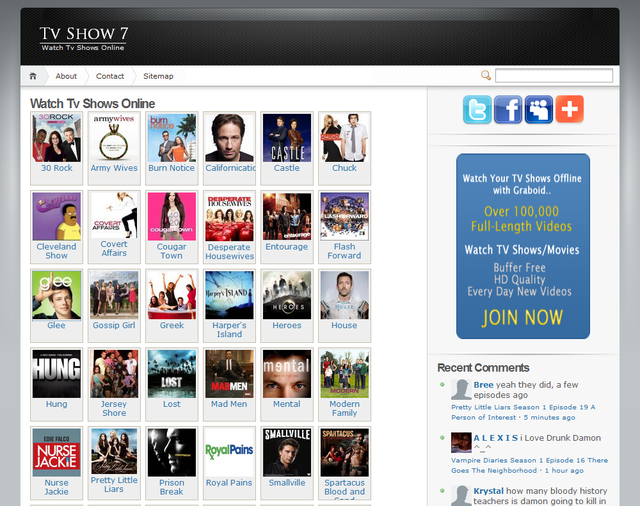Image resolution: width=640 pixels, height=506 pixels.
Task: Focus the search input field
Action: pyautogui.click(x=554, y=75)
